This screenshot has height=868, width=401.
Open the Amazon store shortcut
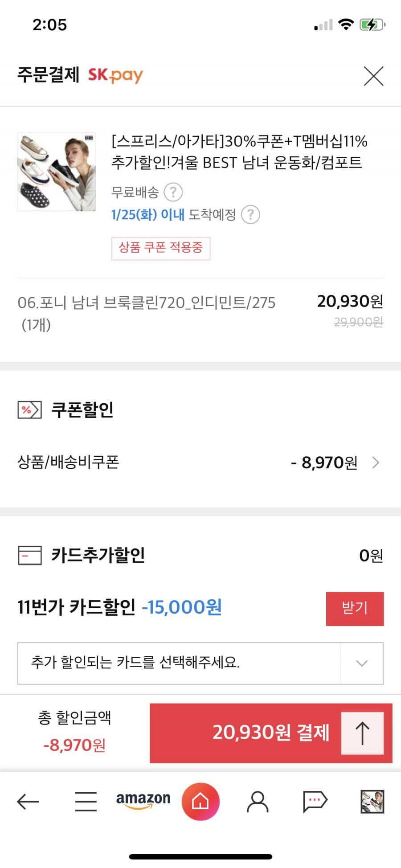point(143,800)
